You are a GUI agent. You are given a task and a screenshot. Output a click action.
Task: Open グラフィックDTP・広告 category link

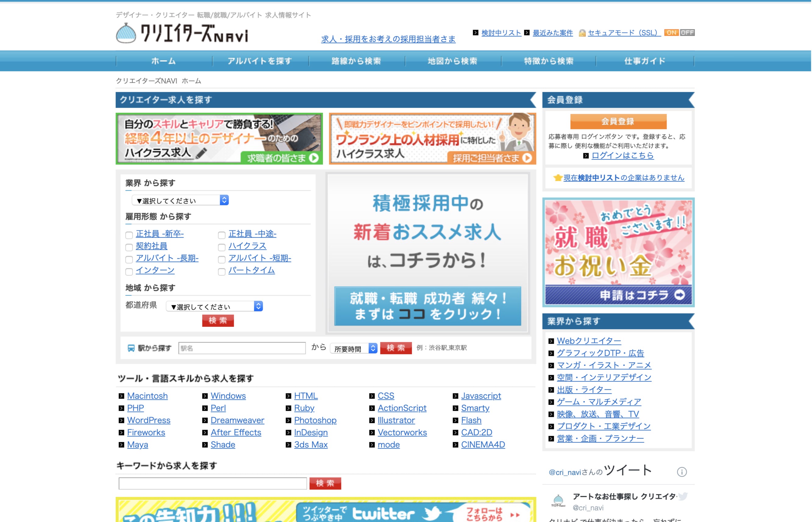point(600,353)
